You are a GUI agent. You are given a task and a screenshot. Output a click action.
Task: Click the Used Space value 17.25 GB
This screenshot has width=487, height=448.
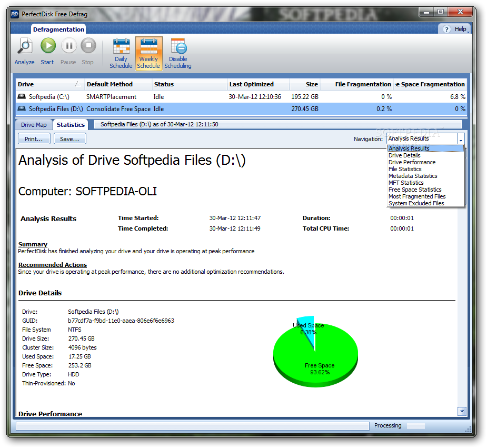(79, 356)
